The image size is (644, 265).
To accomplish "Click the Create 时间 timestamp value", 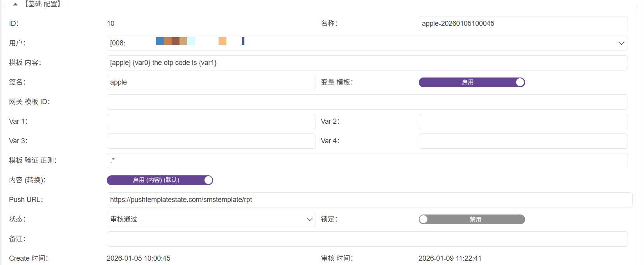I will [x=138, y=258].
